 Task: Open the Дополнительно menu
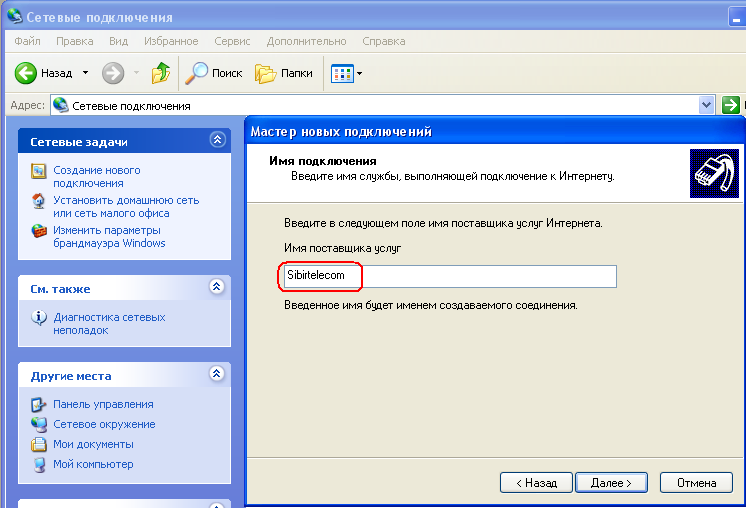[x=306, y=41]
